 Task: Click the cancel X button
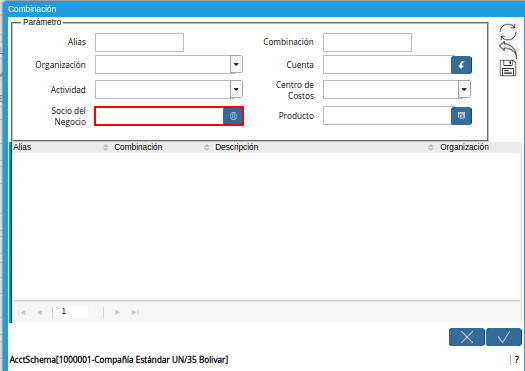pyautogui.click(x=466, y=337)
